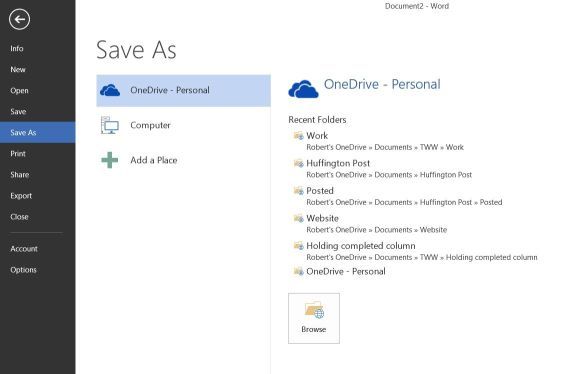Click the back arrow circle button
Screen dimensions: 566x374
point(19,19)
